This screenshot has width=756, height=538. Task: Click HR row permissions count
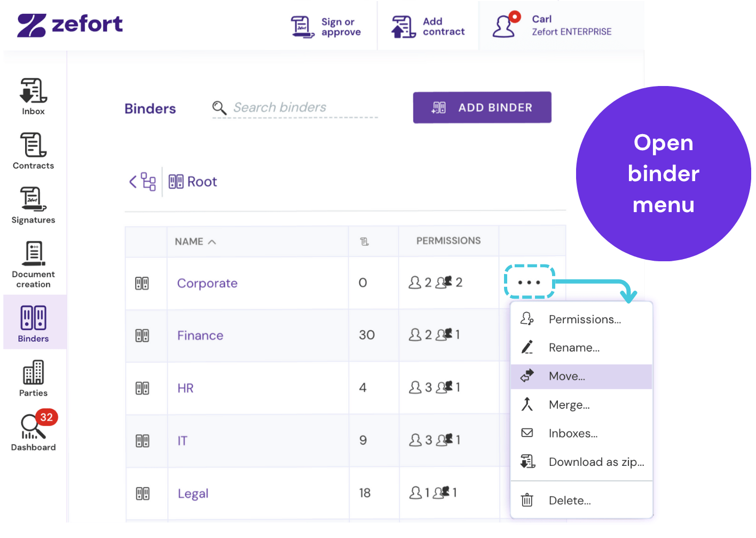pyautogui.click(x=434, y=387)
